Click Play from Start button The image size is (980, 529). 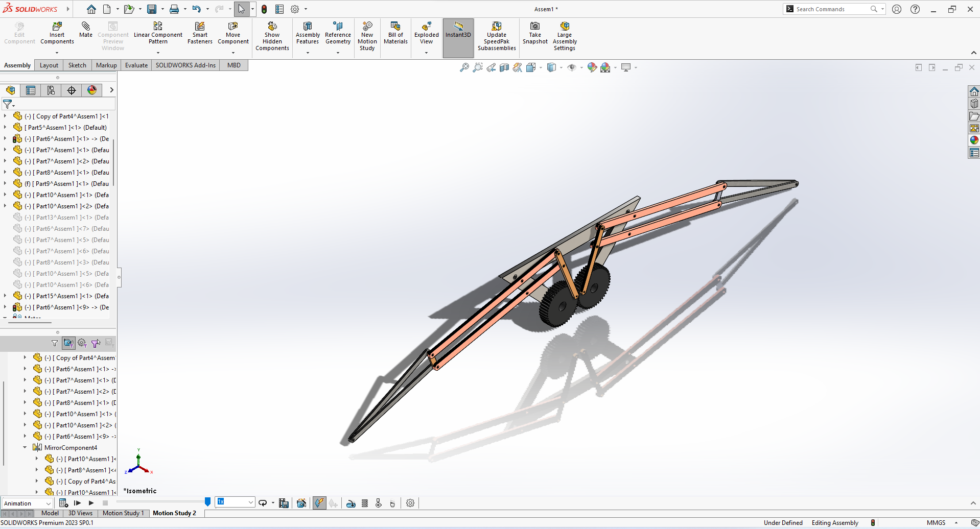tap(78, 503)
